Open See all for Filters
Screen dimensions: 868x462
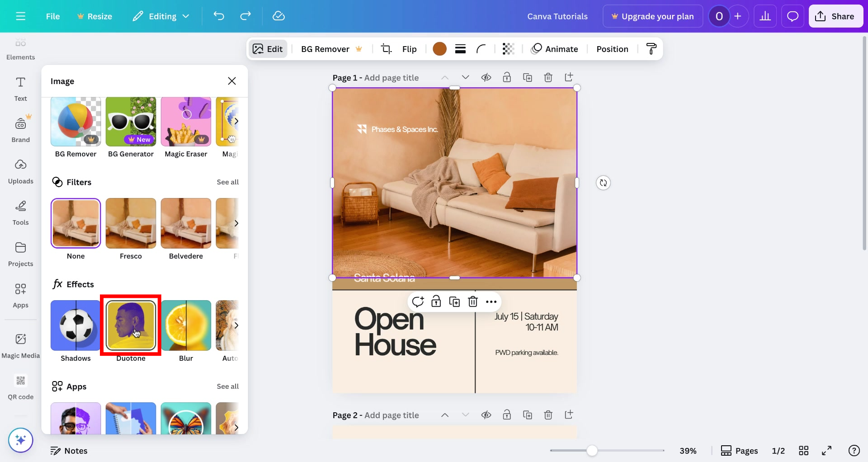point(228,182)
